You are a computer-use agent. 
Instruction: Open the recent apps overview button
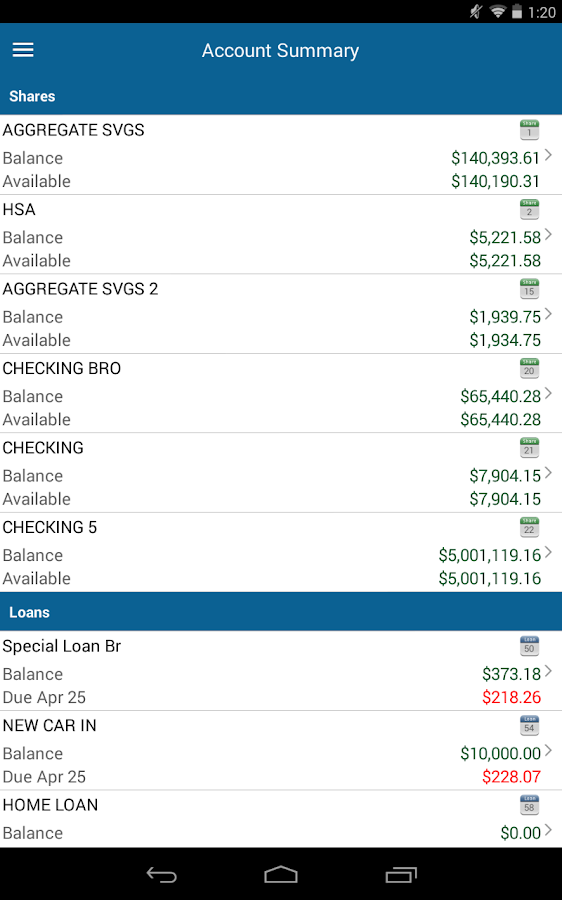(401, 875)
